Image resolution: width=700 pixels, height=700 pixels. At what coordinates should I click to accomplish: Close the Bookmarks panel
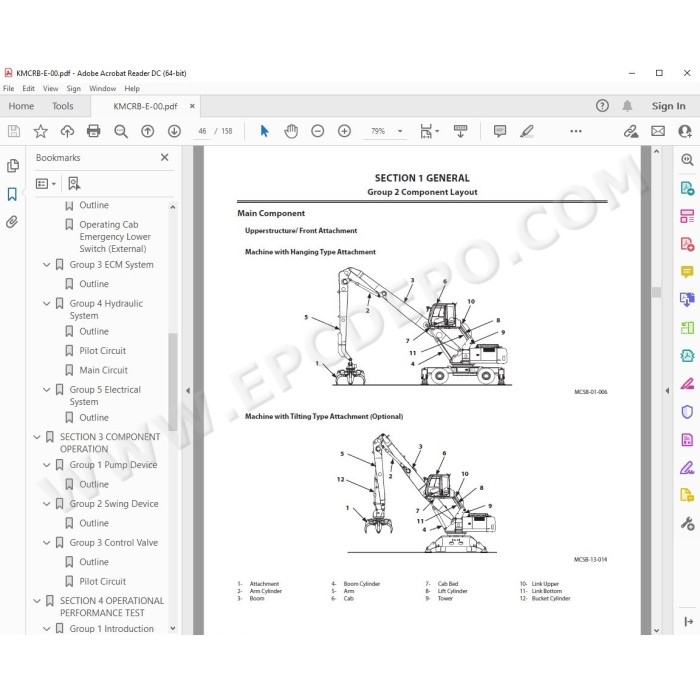165,157
